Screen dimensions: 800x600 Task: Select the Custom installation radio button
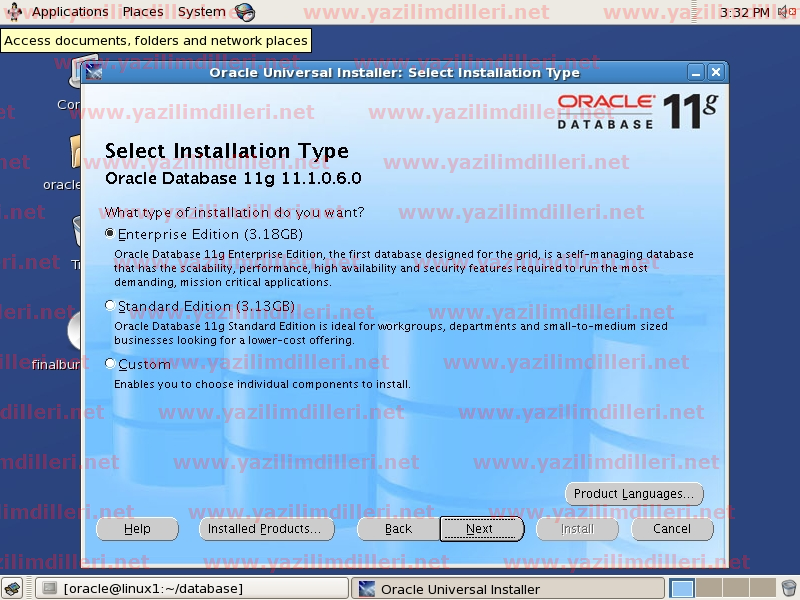click(110, 364)
